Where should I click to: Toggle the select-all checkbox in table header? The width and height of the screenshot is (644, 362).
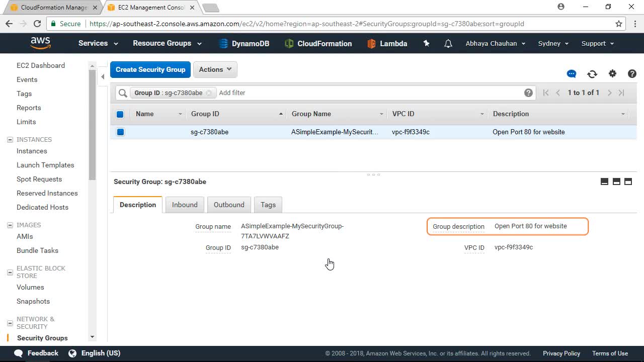tap(120, 114)
